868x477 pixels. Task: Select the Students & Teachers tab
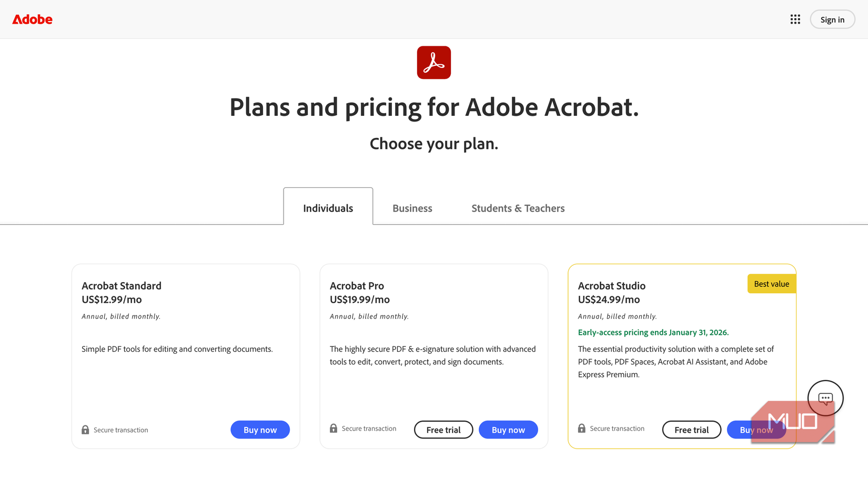518,208
